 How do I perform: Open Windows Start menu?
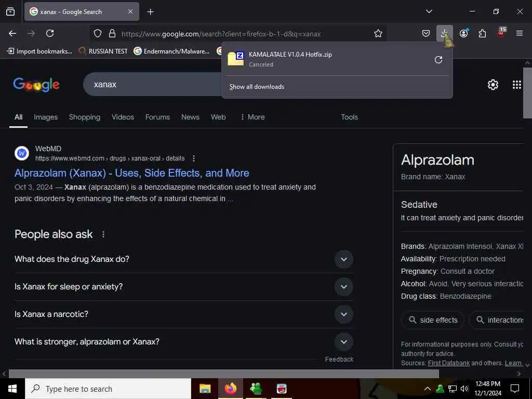click(12, 389)
